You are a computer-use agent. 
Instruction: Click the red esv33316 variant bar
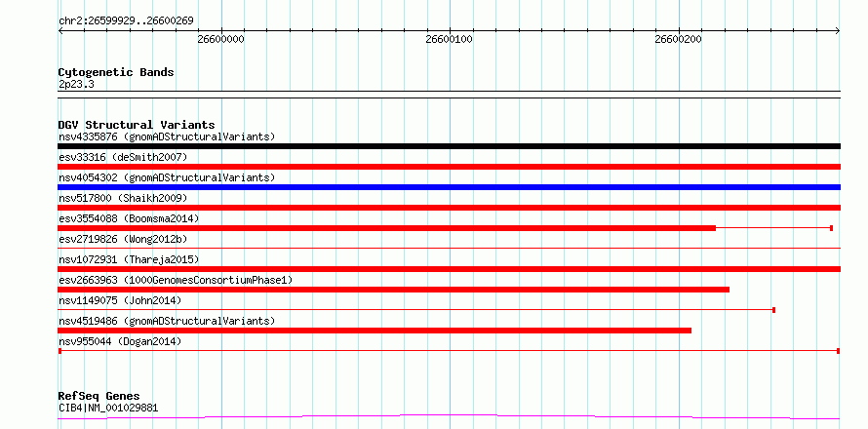coord(449,167)
